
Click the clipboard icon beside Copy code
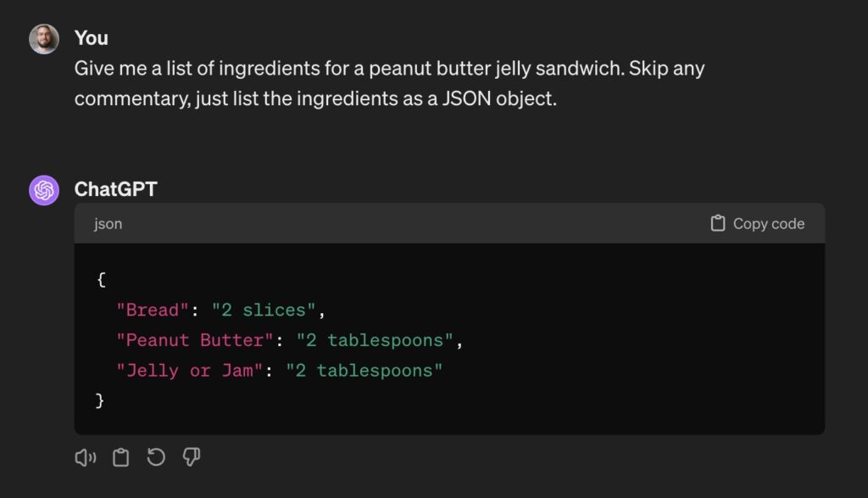(718, 223)
